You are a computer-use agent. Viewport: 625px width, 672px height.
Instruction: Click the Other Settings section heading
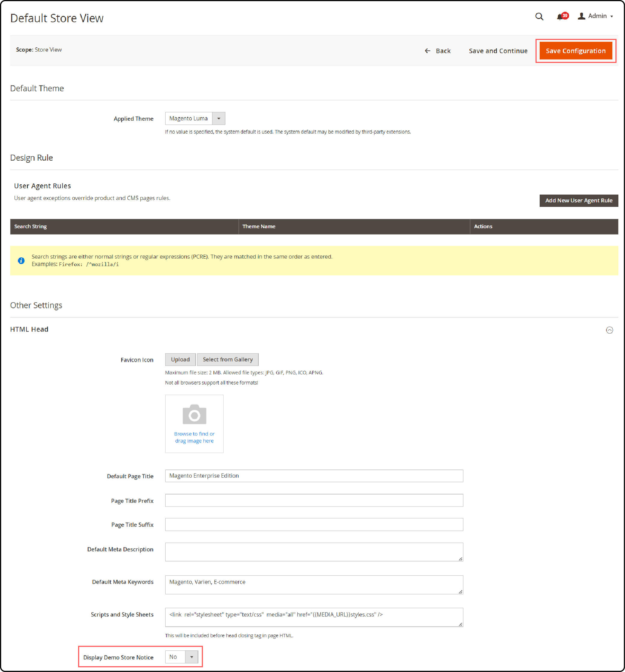coord(36,305)
